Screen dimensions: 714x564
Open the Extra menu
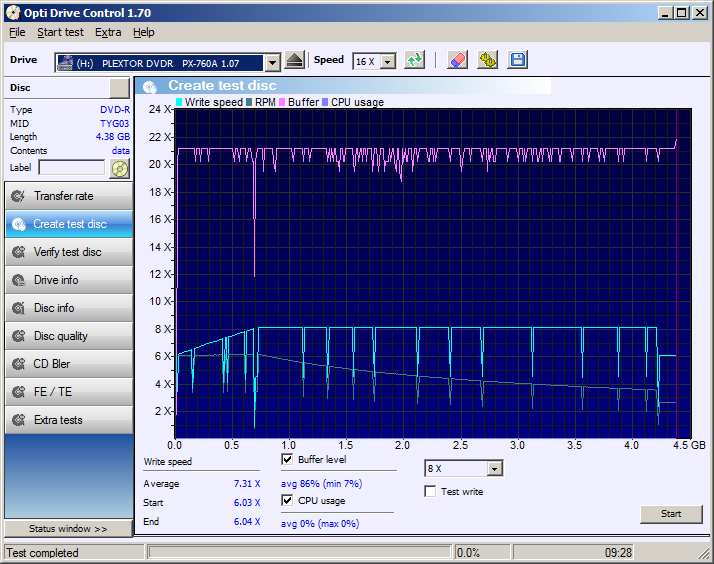pos(108,32)
